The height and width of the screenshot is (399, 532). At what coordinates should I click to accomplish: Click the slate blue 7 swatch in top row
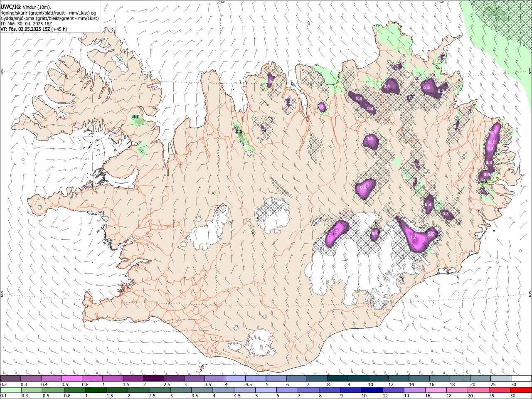(x=316, y=378)
